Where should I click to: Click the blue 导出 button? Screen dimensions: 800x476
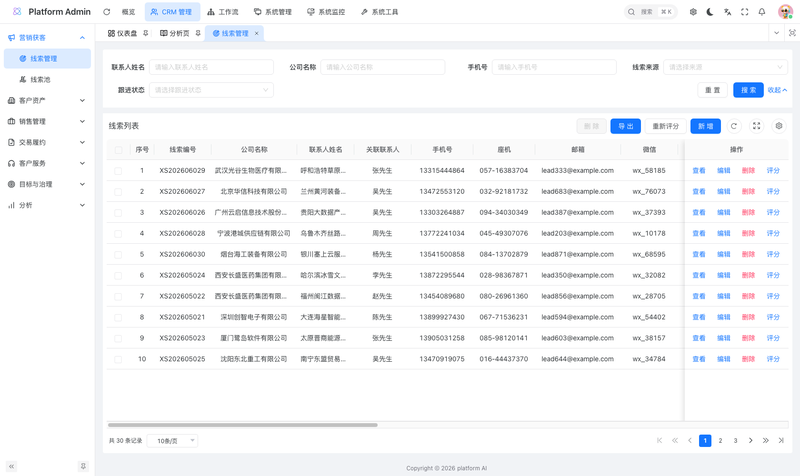tap(626, 126)
